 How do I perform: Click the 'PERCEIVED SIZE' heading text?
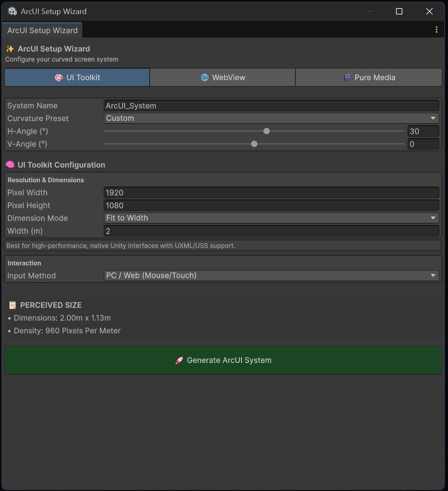click(51, 305)
